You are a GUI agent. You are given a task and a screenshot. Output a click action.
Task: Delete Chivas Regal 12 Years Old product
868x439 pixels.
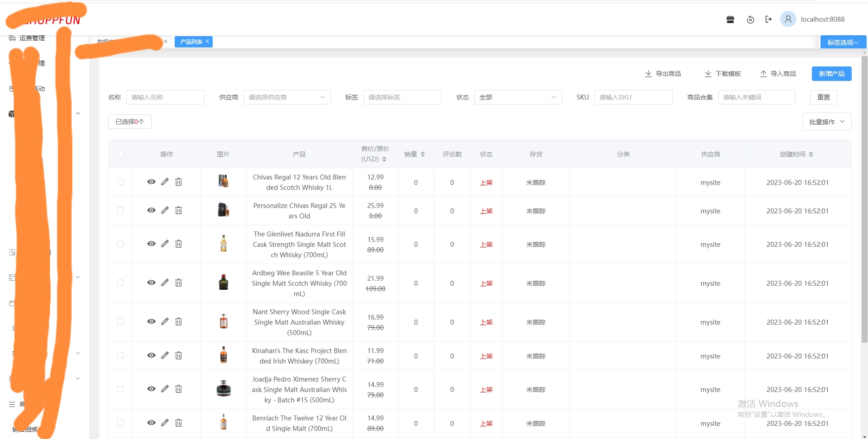click(179, 182)
